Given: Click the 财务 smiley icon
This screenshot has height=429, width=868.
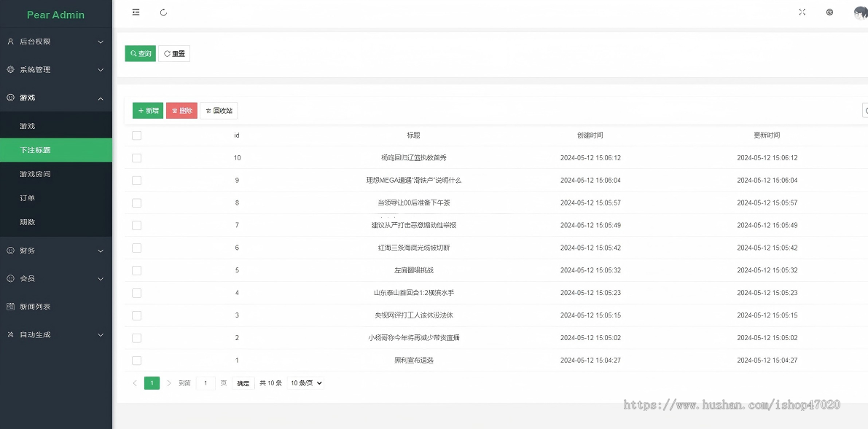Looking at the screenshot, I should [10, 251].
